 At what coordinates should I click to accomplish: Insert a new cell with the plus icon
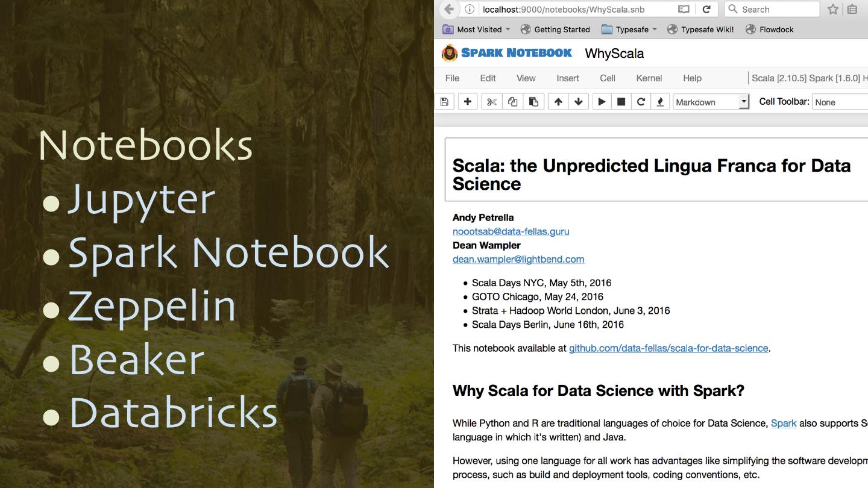(468, 102)
